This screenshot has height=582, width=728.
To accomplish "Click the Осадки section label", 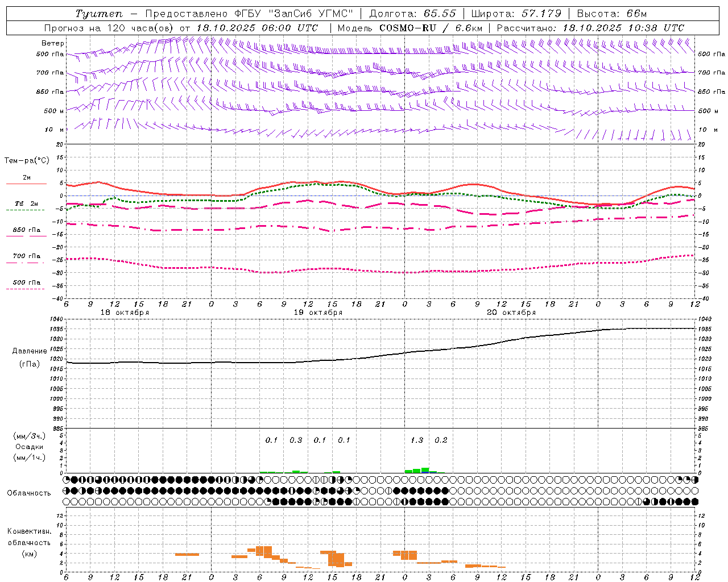I will coord(30,447).
